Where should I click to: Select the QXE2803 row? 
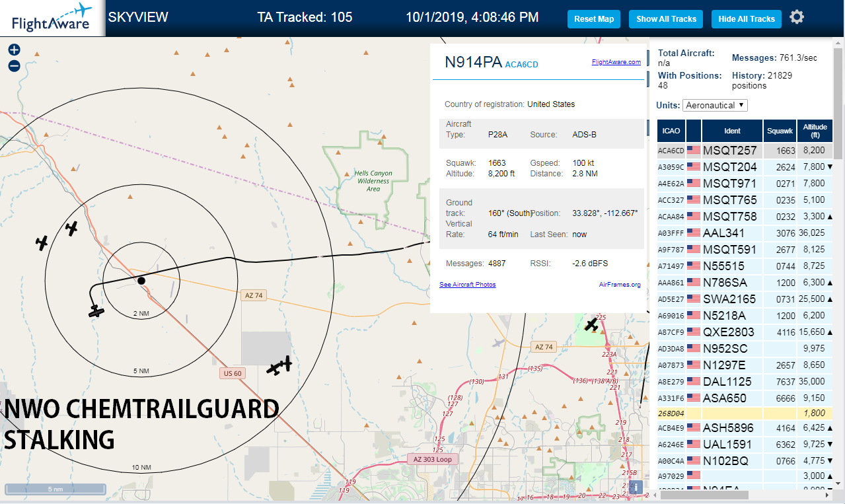pyautogui.click(x=745, y=332)
